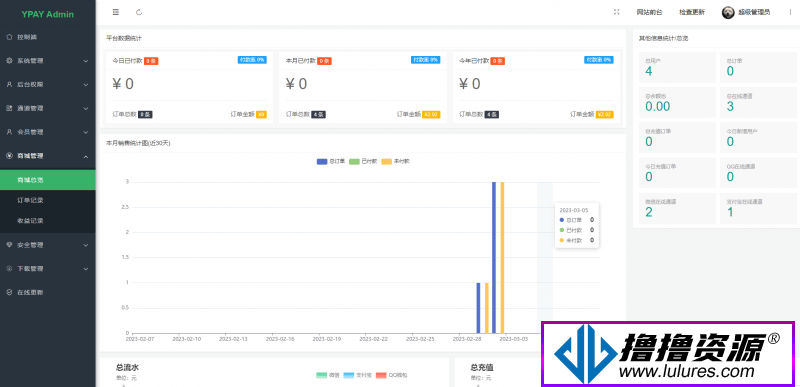Viewport: 800px width, 387px height.
Task: Click the 付款率 0% badge on 本月已付款 card
Action: point(425,60)
